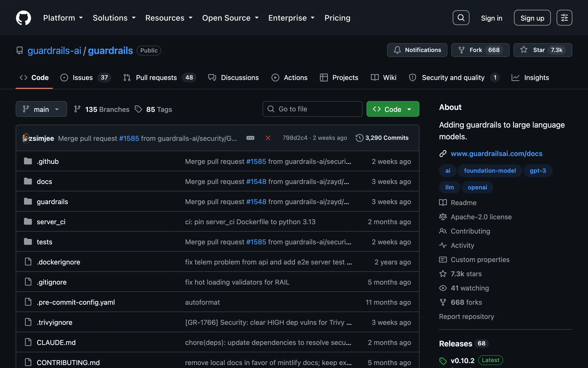Screen dimensions: 588x368
Task: Click the openai topic tag
Action: click(x=477, y=187)
